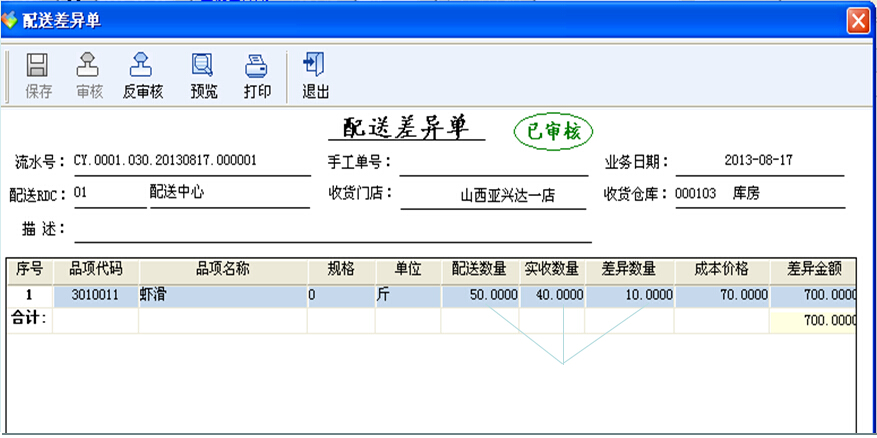877x438 pixels.
Task: Click the 成本价格 cell 70.0000
Action: 722,296
